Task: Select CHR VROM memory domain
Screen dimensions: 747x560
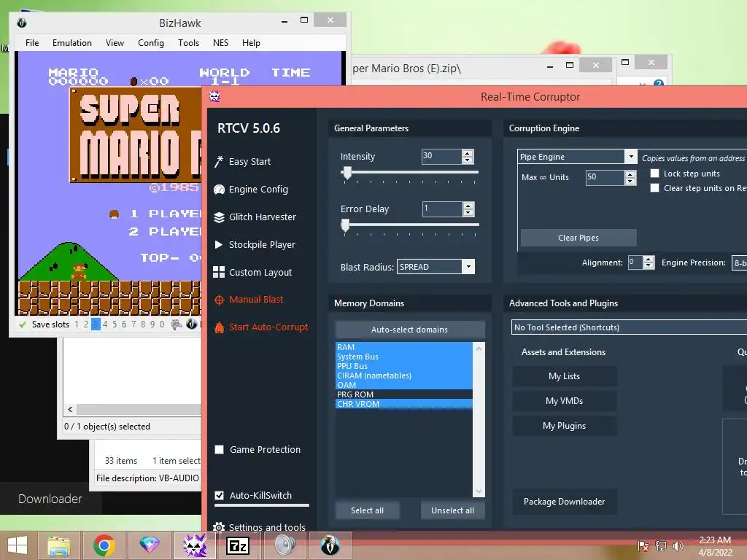Action: (x=404, y=404)
